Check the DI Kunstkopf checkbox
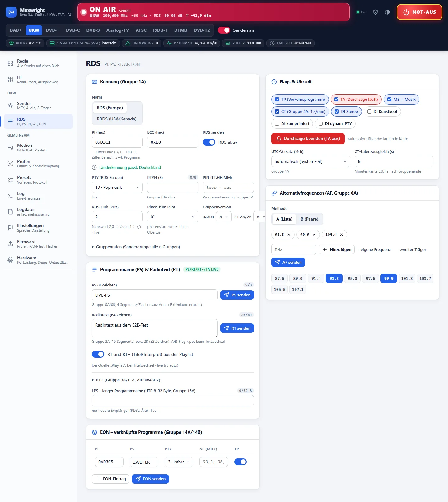 click(370, 112)
